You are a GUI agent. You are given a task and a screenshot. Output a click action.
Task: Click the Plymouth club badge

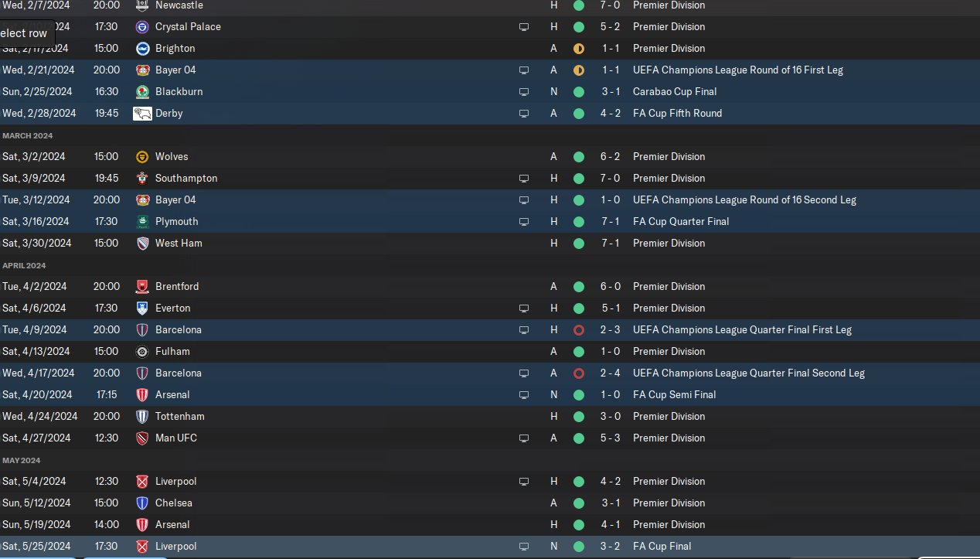coord(142,221)
